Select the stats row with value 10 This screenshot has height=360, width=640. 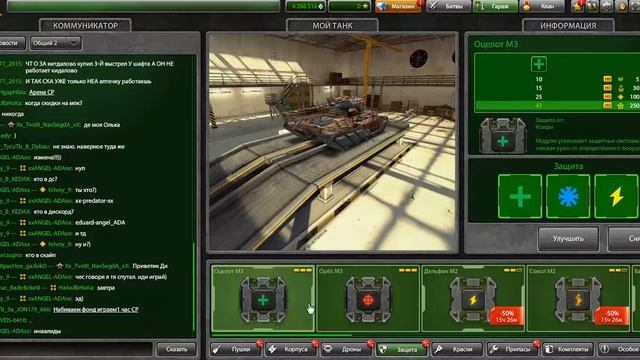557,79
